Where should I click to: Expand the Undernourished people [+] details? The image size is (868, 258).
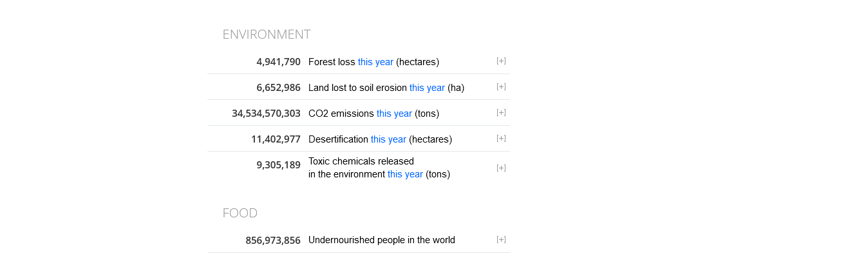(x=501, y=240)
